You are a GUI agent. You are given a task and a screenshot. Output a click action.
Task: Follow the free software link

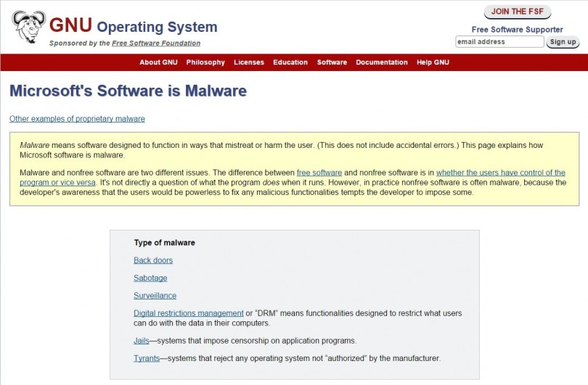pos(319,173)
